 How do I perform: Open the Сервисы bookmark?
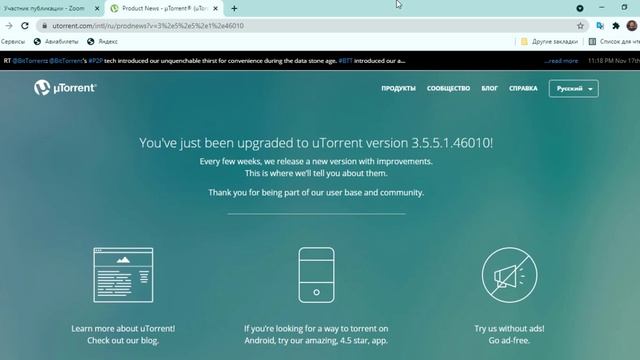point(13,41)
